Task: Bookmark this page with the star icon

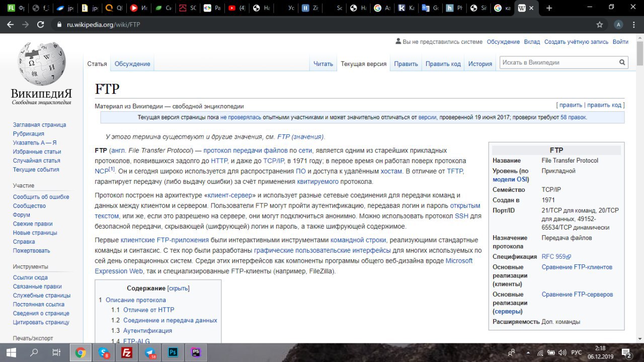Action: coord(599,24)
